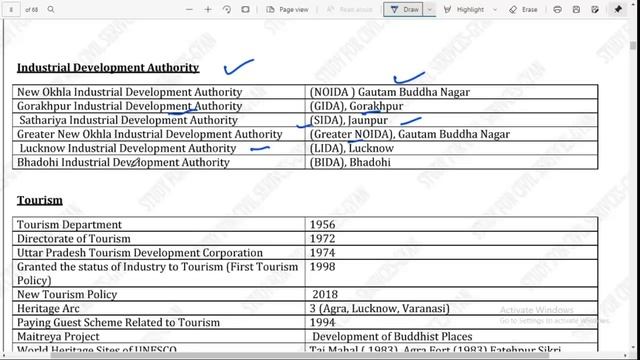This screenshot has width=640, height=360.
Task: Select the Highlight tool
Action: [x=464, y=9]
